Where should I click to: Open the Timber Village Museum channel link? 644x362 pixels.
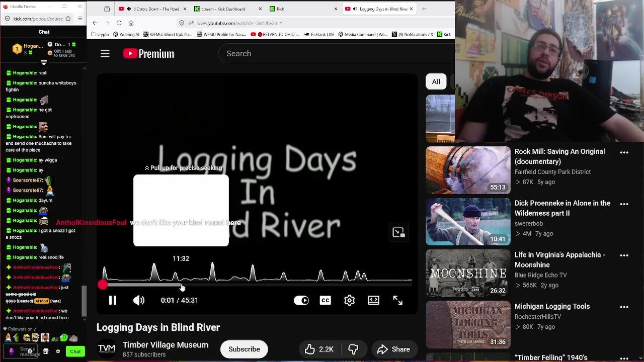point(166,345)
